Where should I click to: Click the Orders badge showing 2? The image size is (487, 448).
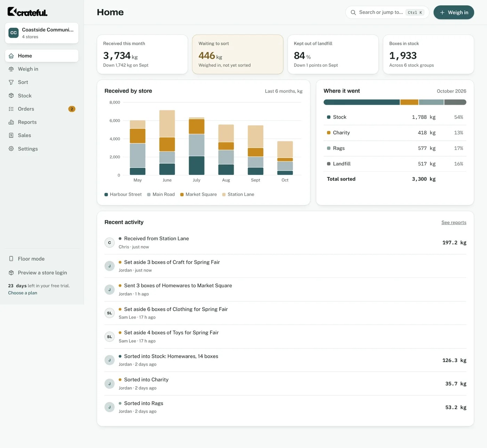point(72,109)
